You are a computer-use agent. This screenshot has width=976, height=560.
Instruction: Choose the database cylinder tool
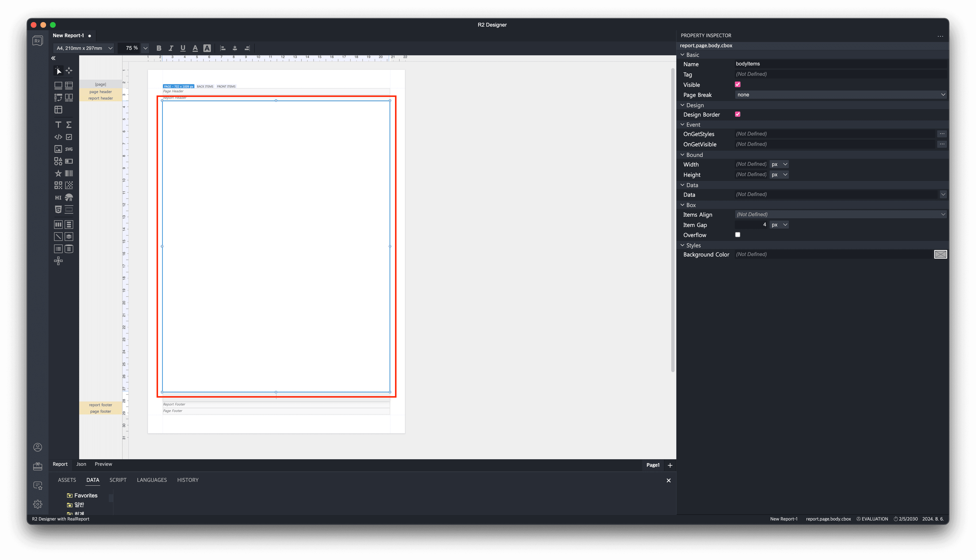tap(69, 249)
